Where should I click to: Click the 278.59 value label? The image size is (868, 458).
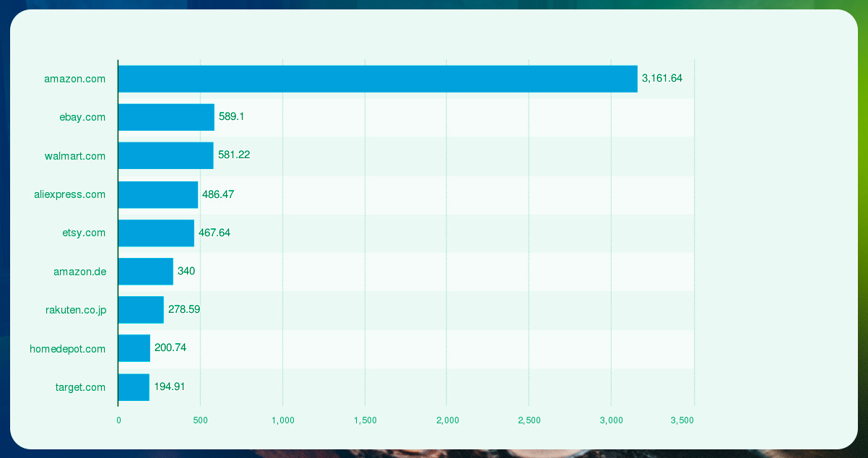point(184,309)
